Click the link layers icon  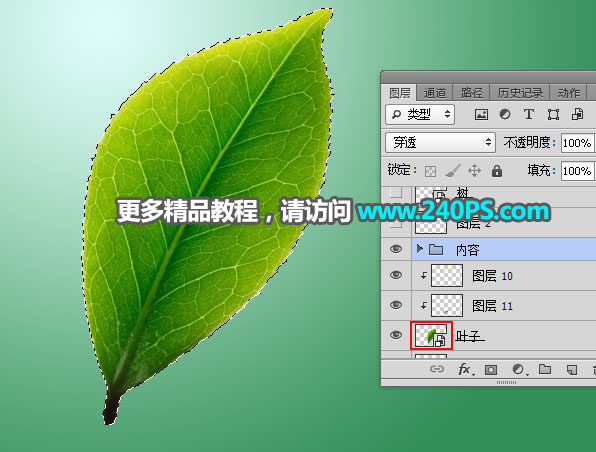tap(437, 369)
